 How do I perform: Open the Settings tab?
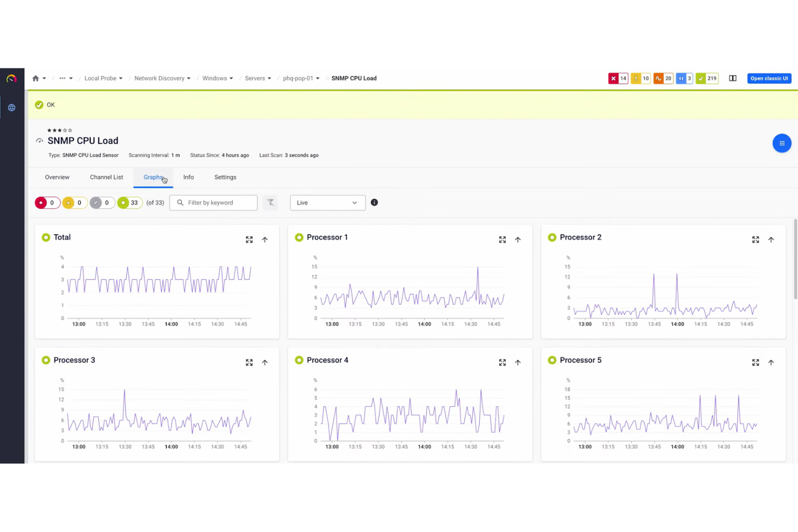point(225,177)
